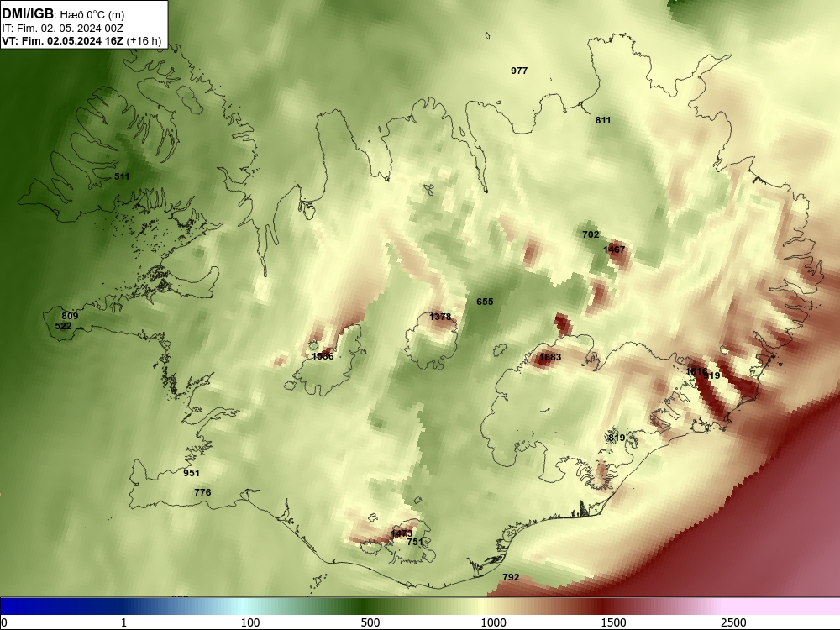Click the map value 1616
Screen dimensions: 840x630
point(696,371)
